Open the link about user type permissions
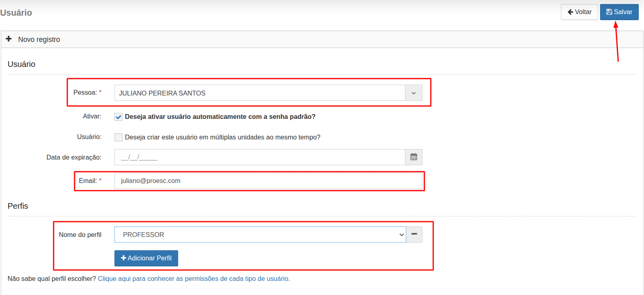Viewport: 644px width, 295px height. [193, 279]
